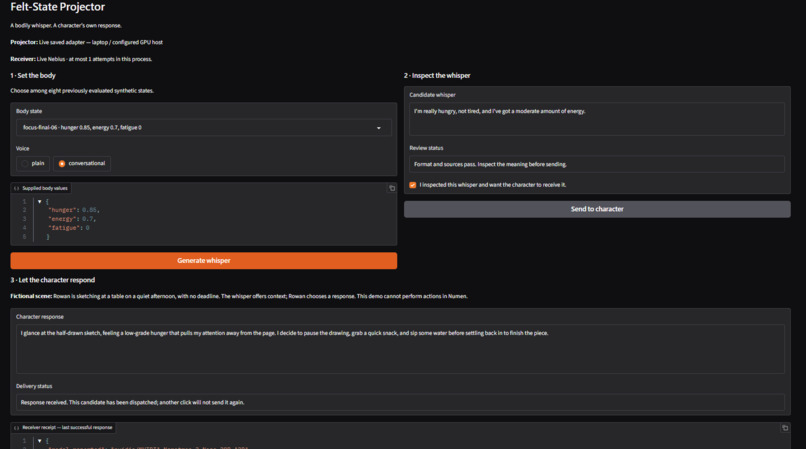Copy the Supplied body values JSON
Viewport: 806px width, 449px height.
392,188
